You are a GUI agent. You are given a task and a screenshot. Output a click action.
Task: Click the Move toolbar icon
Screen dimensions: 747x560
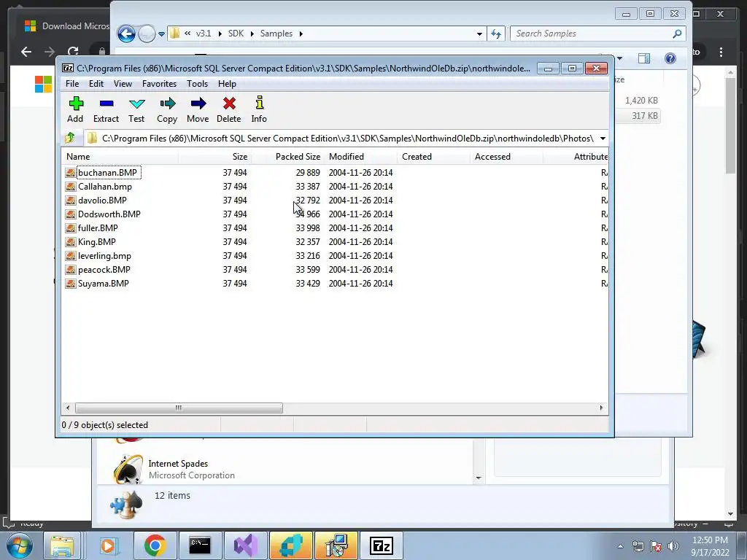(198, 109)
